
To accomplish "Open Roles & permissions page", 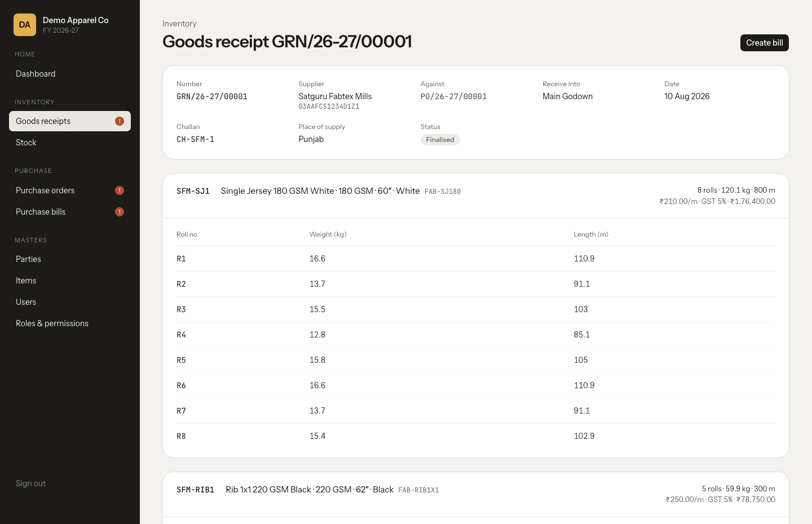I will (70, 323).
